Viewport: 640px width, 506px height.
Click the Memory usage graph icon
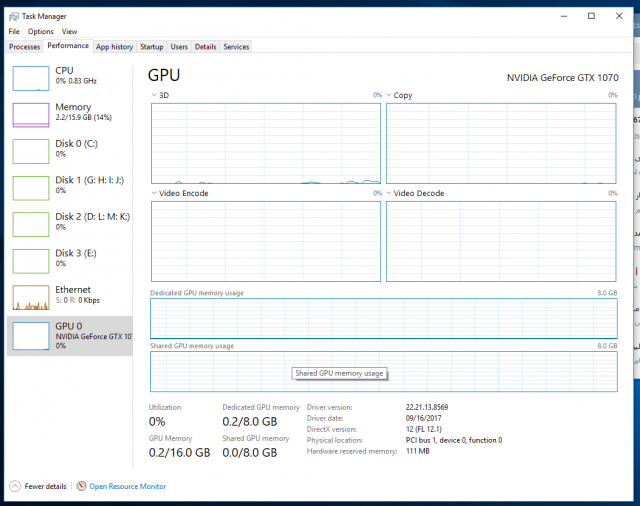pyautogui.click(x=30, y=115)
